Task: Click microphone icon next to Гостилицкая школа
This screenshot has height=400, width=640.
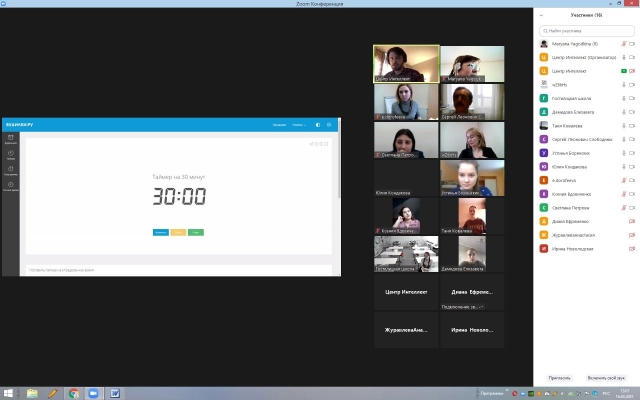Action: [624, 98]
